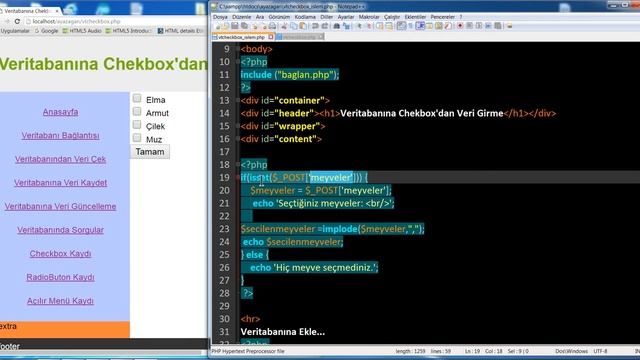Click the Copy icon in Notepad++ toolbar
This screenshot has width=640, height=360.
point(294,26)
